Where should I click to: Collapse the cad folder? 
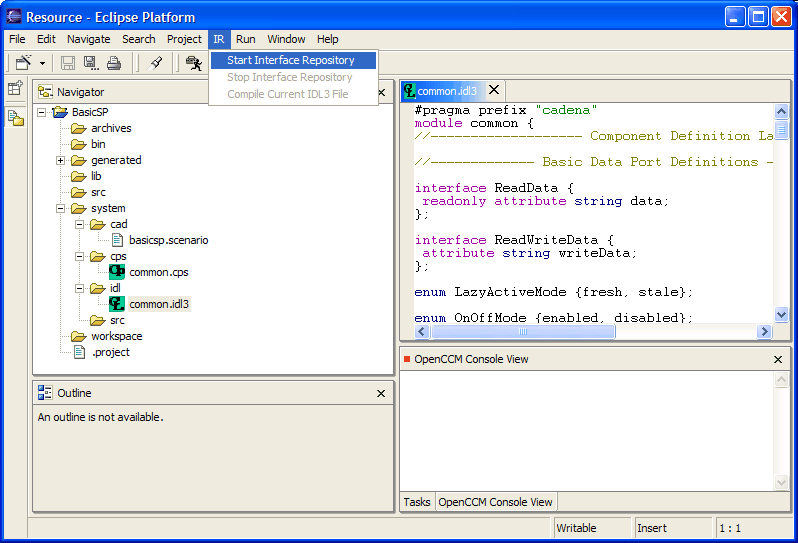click(79, 224)
